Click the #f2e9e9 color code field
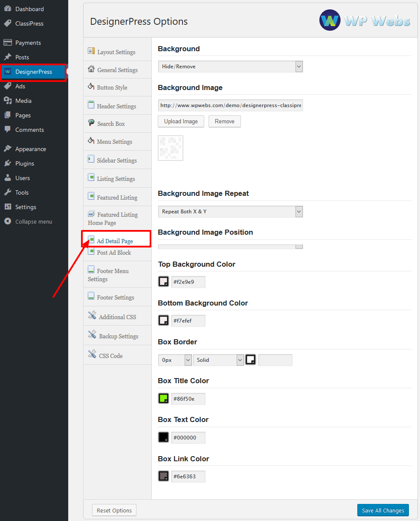Image resolution: width=420 pixels, height=521 pixels. point(188,282)
